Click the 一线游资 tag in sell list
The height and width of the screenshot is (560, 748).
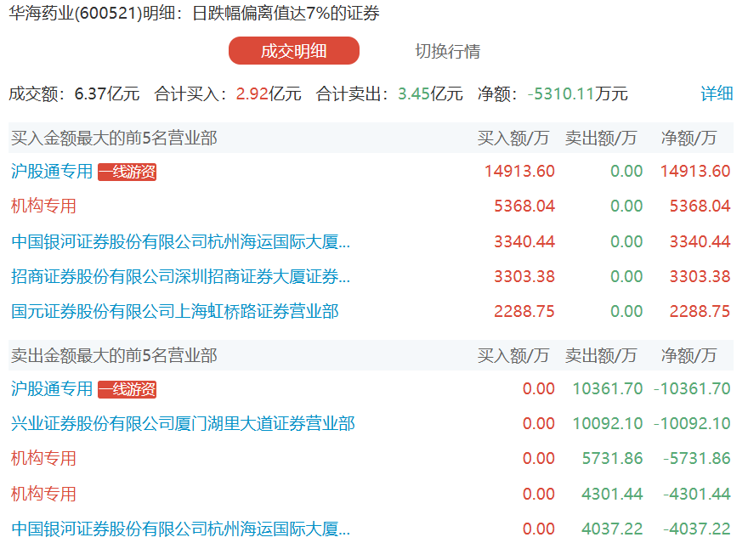pyautogui.click(x=127, y=389)
